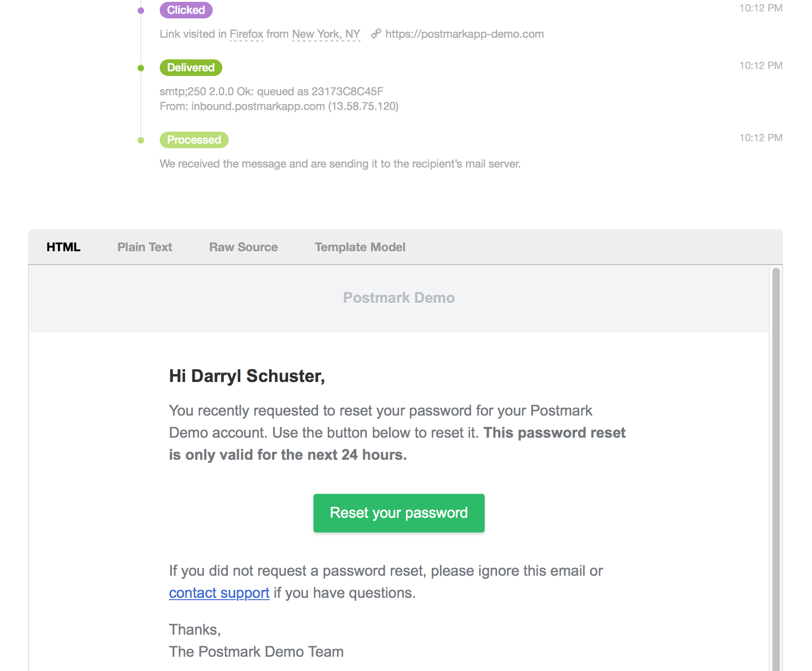The height and width of the screenshot is (671, 812).
Task: Click the Clicked event 10:12 PM timestamp
Action: coord(760,8)
